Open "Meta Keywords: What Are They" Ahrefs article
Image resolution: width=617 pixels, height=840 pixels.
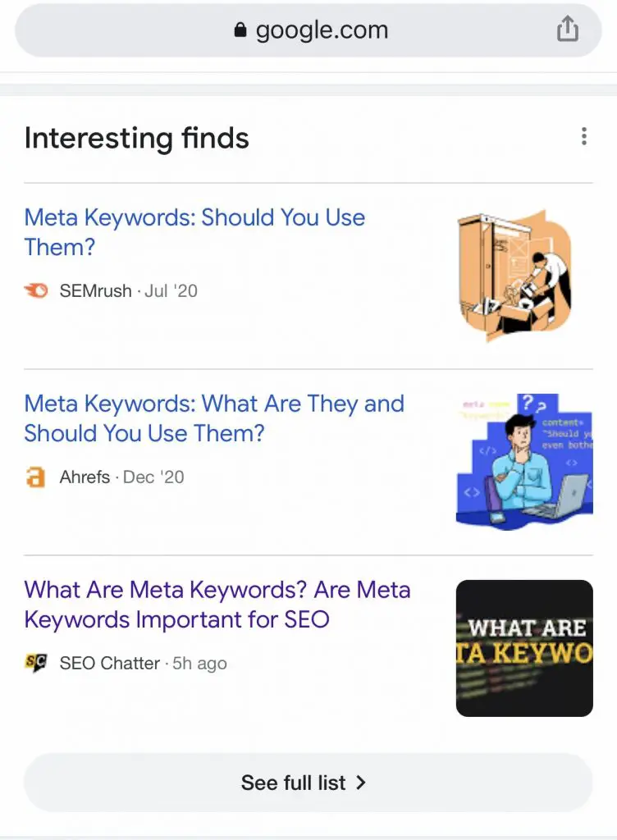click(x=214, y=418)
